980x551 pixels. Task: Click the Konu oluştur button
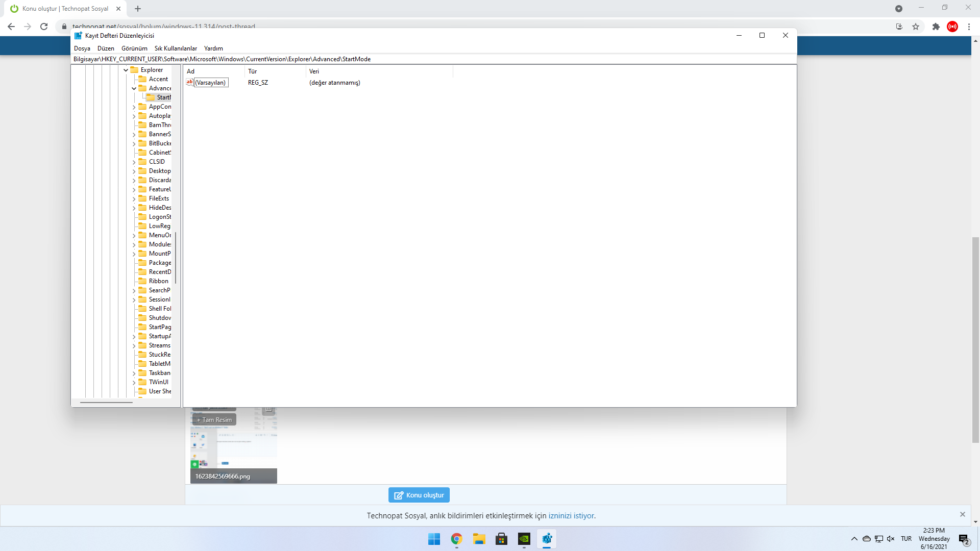pos(419,495)
